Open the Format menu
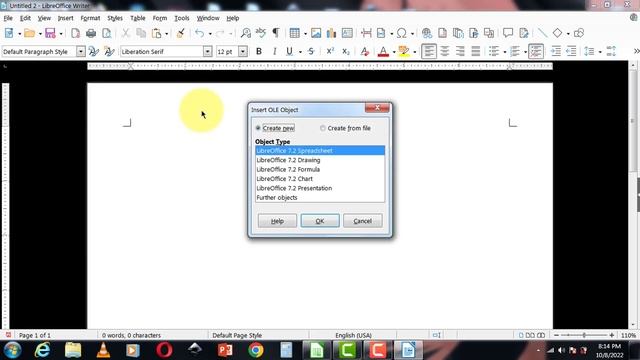This screenshot has height=360, width=640. click(90, 18)
